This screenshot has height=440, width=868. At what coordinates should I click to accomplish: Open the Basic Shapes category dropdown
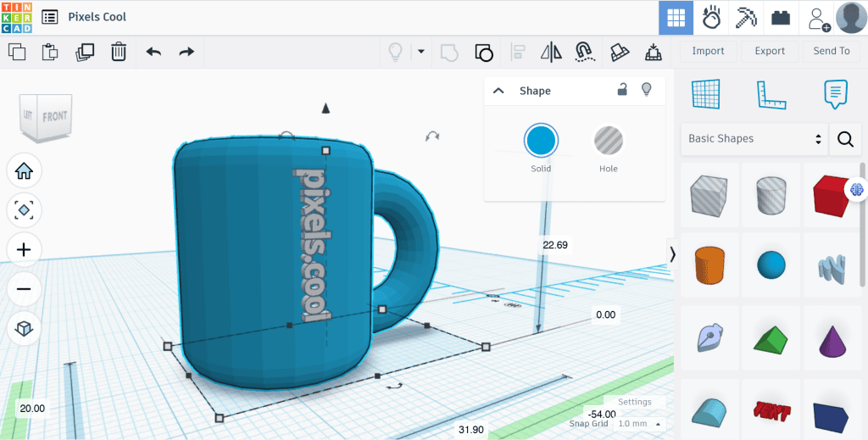[x=754, y=139]
